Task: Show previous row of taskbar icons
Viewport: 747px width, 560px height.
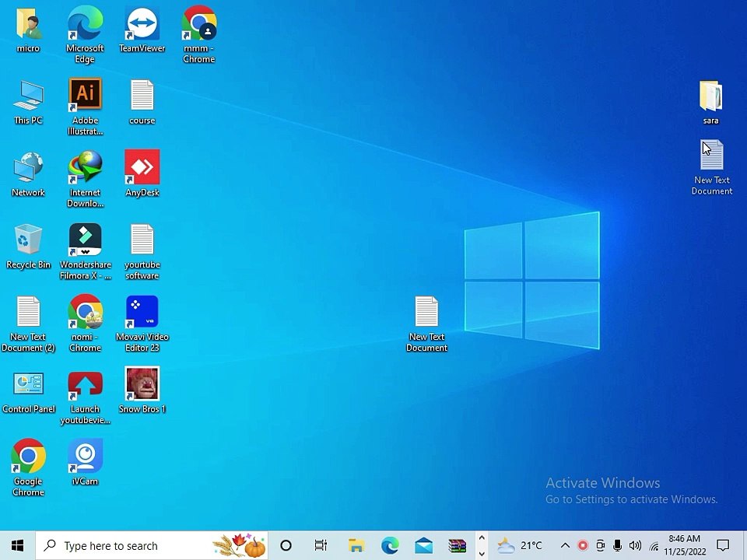Action: (x=482, y=537)
